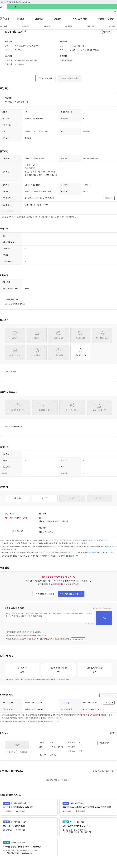This screenshot has height=868, width=117.
Task: Jump to 복리후생 section tab
Action: pyautogui.click(x=69, y=26)
